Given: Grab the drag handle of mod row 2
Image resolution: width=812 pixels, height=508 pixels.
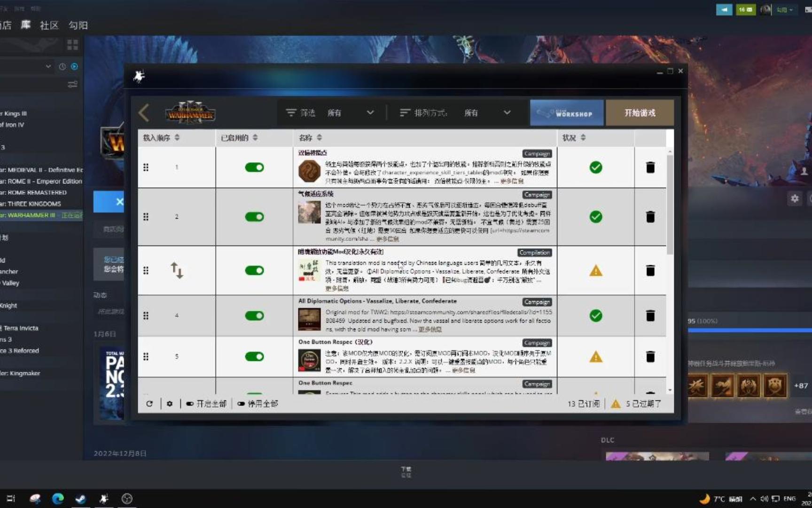Looking at the screenshot, I should click(146, 217).
